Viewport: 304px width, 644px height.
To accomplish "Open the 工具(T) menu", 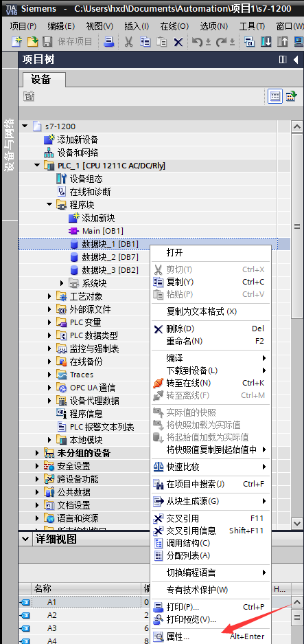I will point(252,26).
